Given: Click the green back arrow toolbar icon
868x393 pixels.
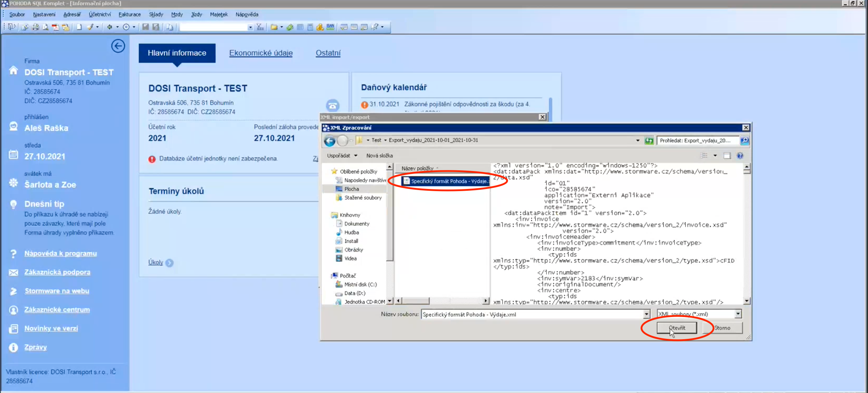Looking at the screenshot, I should [x=110, y=27].
